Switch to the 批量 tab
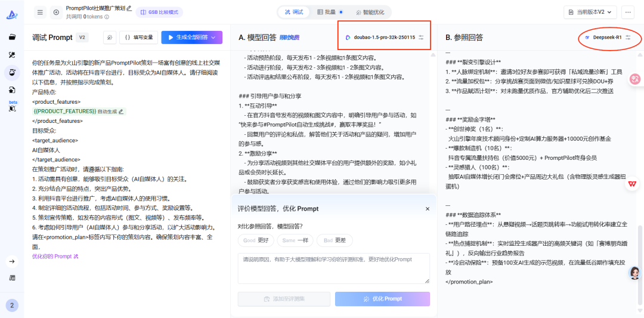The width and height of the screenshot is (644, 318). coord(330,13)
